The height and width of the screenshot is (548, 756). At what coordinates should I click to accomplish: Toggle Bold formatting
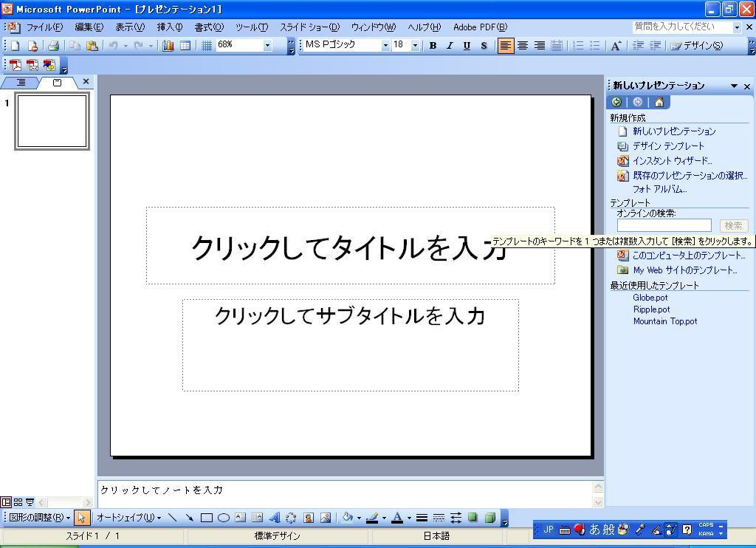pos(433,46)
